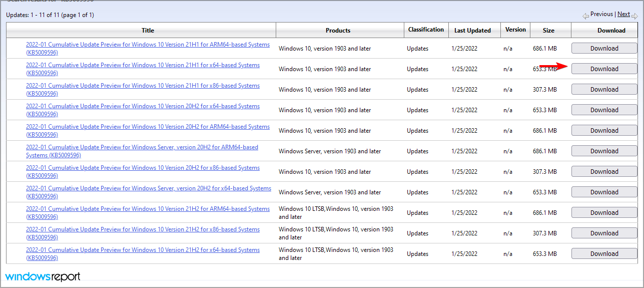Download the Windows Server 20H2 x64 update
This screenshot has height=288, width=644.
pyautogui.click(x=604, y=192)
